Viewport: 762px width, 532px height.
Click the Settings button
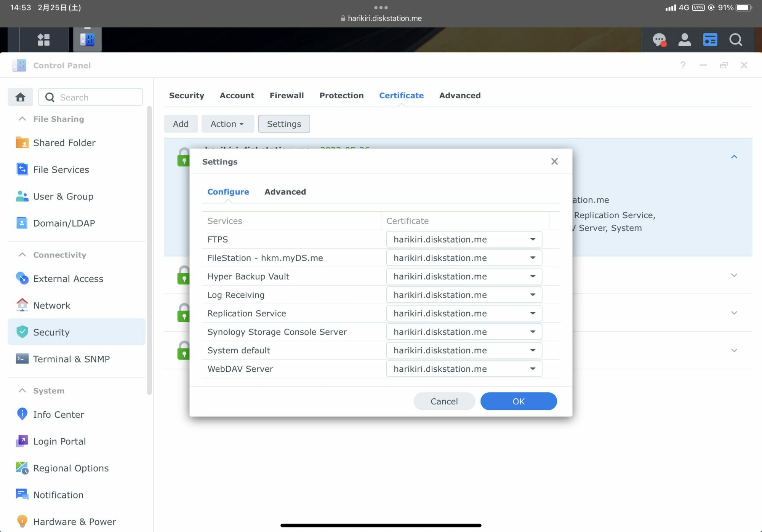(284, 124)
